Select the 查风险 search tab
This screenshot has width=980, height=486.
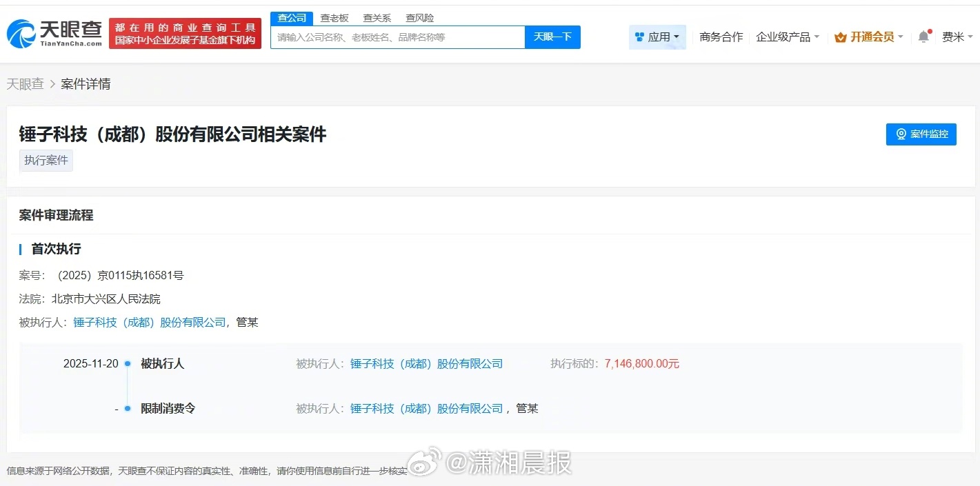coord(419,18)
